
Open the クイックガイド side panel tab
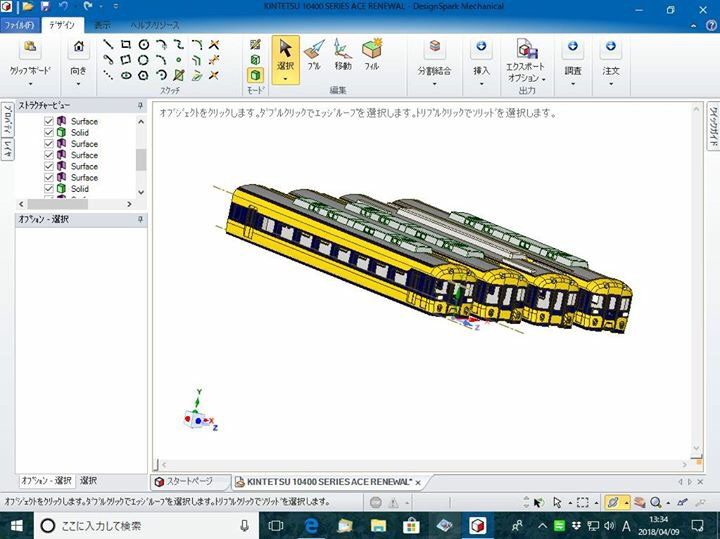coord(713,126)
